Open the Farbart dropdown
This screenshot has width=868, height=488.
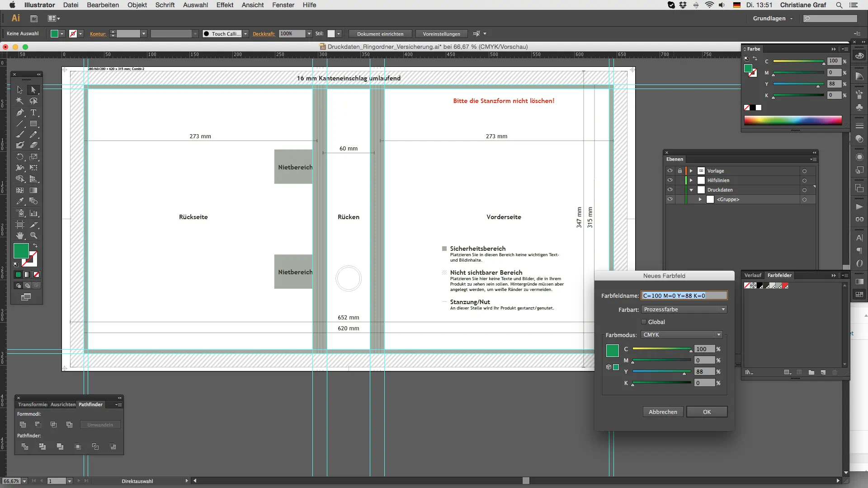[x=684, y=310]
